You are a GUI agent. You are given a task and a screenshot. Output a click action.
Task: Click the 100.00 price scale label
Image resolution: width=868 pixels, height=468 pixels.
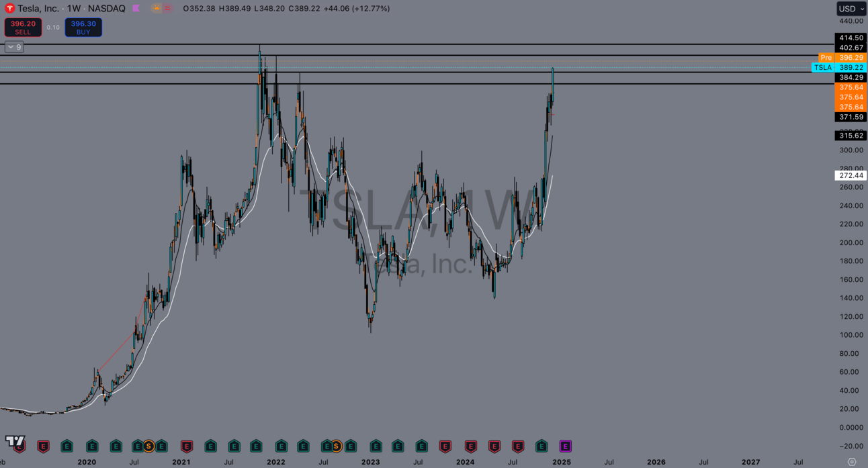(x=851, y=335)
